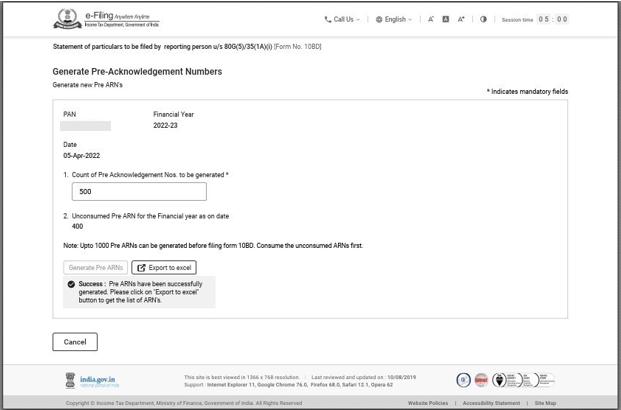The width and height of the screenshot is (621, 410).
Task: Click the first certification badge in footer
Action: [x=464, y=380]
